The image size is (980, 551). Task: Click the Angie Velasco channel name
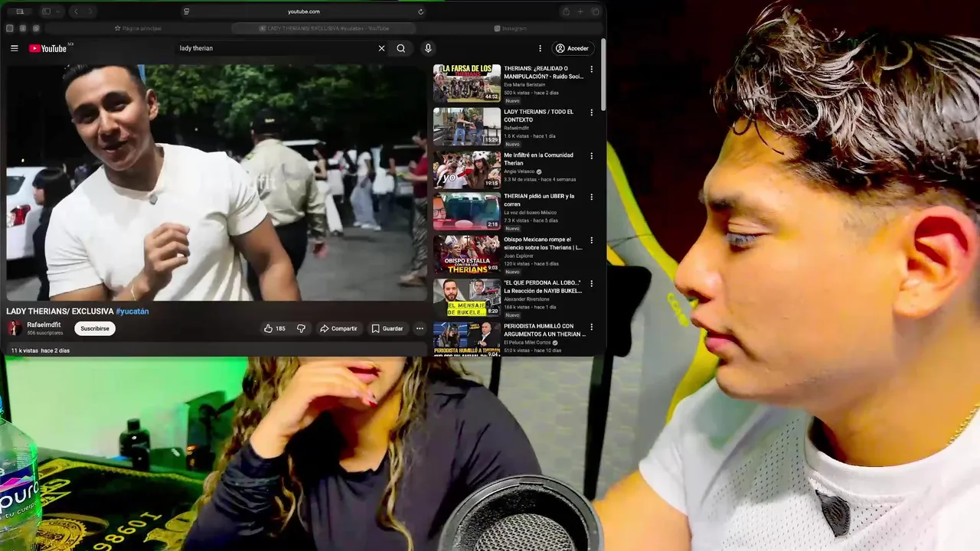coord(520,171)
